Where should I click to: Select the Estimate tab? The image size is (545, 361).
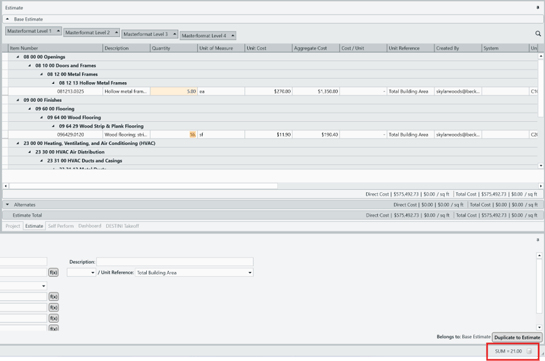[x=34, y=226]
